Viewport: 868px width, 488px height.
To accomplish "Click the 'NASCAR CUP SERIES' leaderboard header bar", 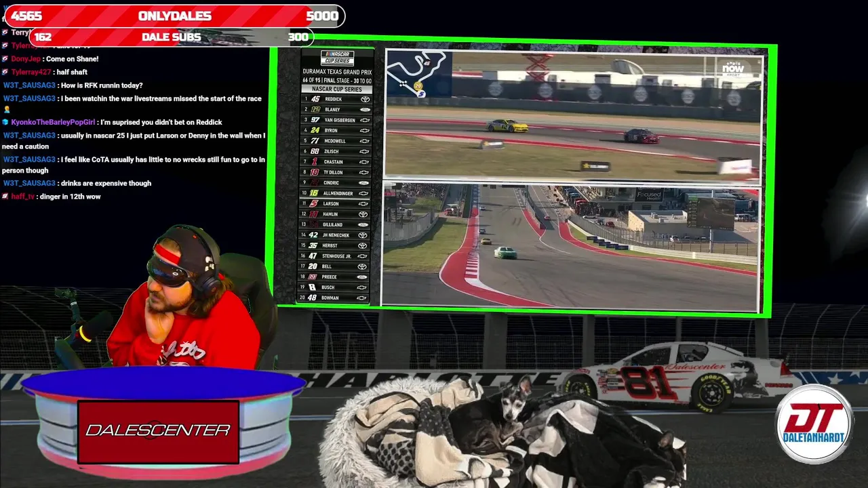I will 337,89.
